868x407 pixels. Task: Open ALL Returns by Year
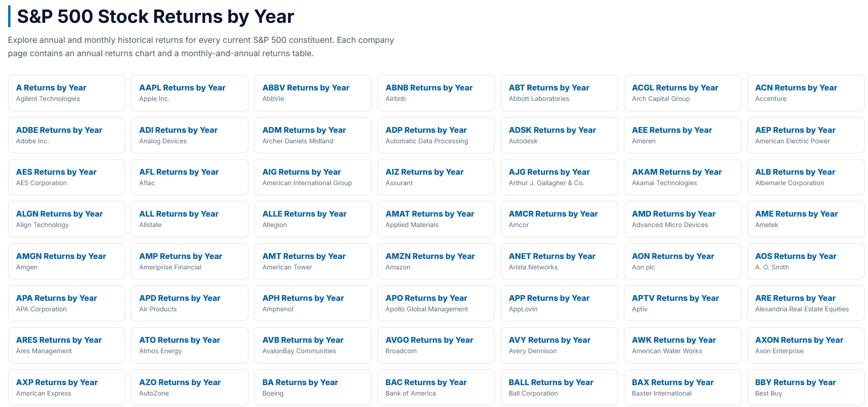coord(189,219)
